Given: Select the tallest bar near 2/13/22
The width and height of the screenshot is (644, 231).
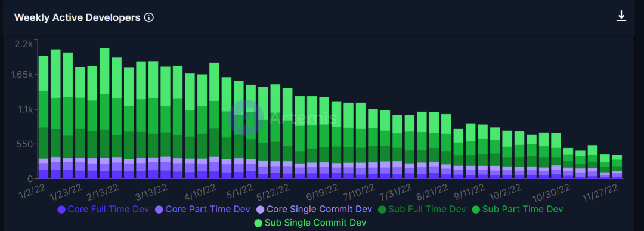Looking at the screenshot, I should pos(104,113).
